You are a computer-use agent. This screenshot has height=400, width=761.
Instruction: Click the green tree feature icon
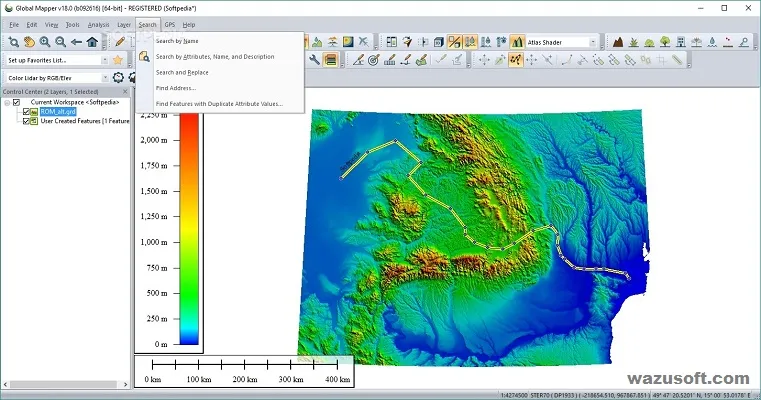pos(665,42)
